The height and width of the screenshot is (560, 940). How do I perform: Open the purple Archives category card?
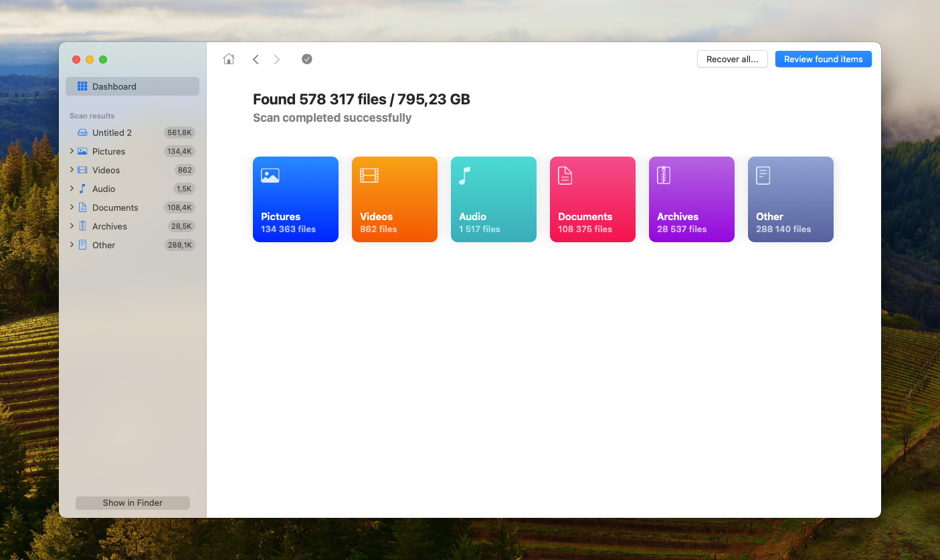pos(691,199)
